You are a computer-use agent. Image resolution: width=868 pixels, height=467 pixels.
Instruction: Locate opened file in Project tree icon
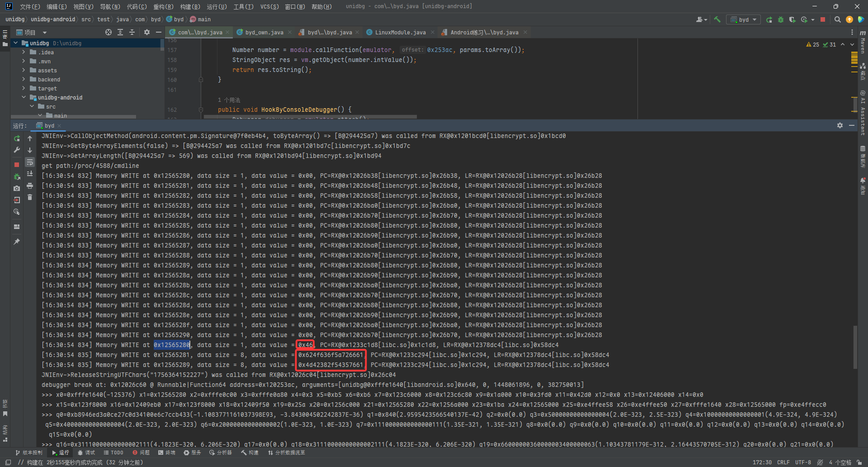coord(108,32)
